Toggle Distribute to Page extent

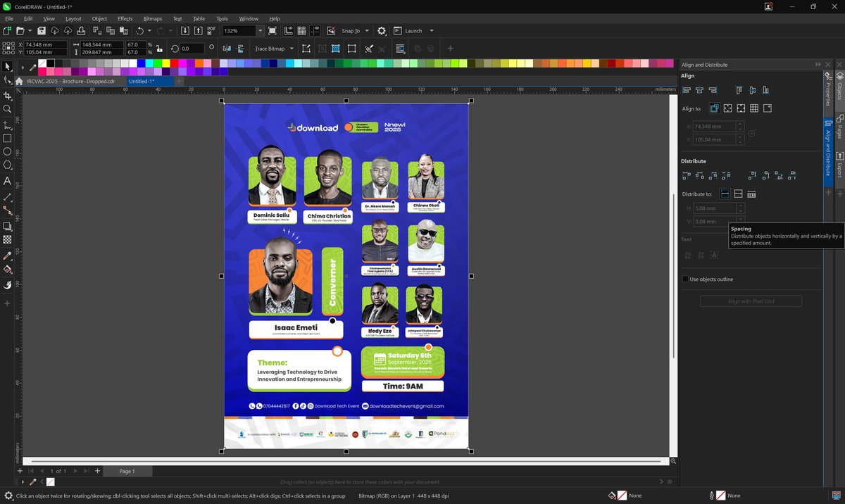pyautogui.click(x=738, y=194)
